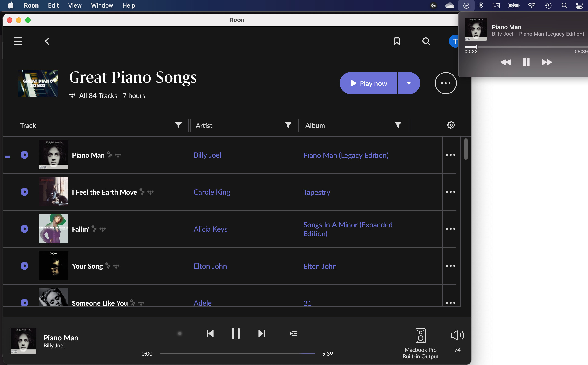Filter tracks by Track column funnel
Viewport: 588px width, 365px height.
click(x=178, y=125)
